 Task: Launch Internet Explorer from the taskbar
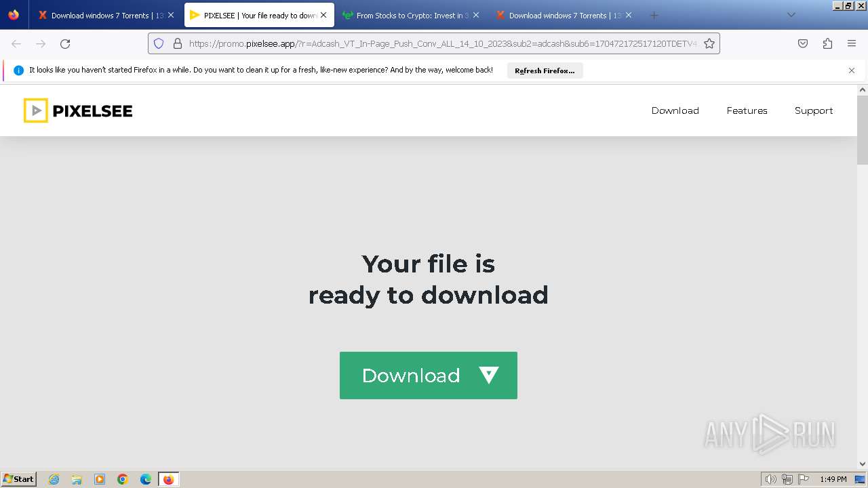point(54,479)
